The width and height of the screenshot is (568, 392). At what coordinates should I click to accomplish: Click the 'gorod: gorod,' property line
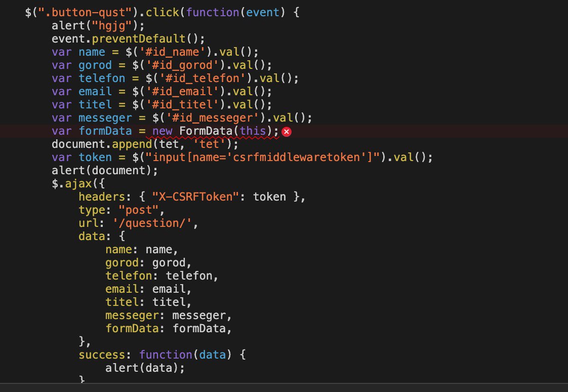[x=148, y=263]
